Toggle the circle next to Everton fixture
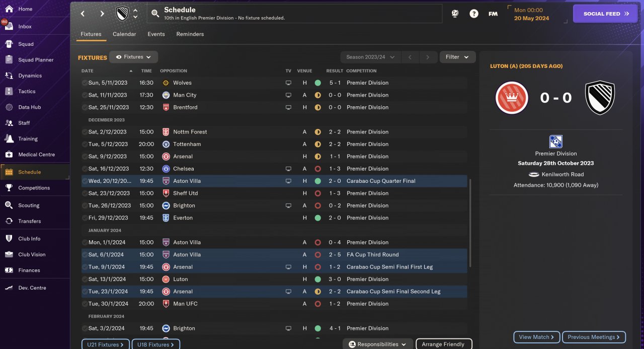 coord(85,218)
